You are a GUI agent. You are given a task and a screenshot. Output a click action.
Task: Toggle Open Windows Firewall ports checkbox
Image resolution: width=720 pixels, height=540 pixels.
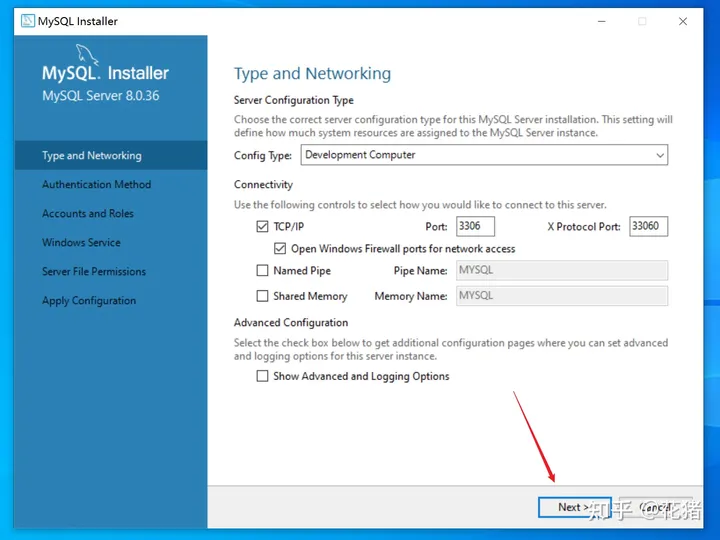point(280,248)
